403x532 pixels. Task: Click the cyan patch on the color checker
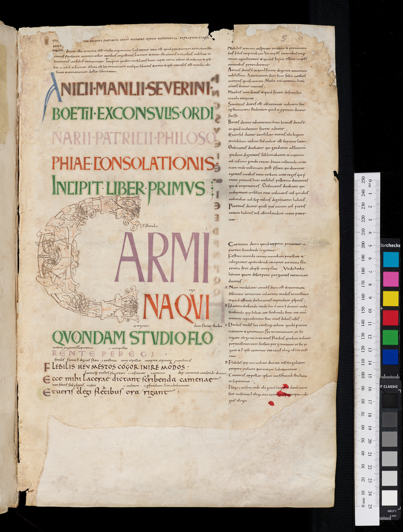391,260
